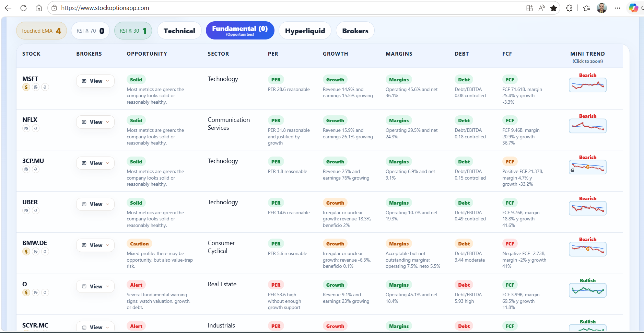This screenshot has height=333, width=644.
Task: Expand the View dropdown for NFLX
Action: (x=95, y=122)
